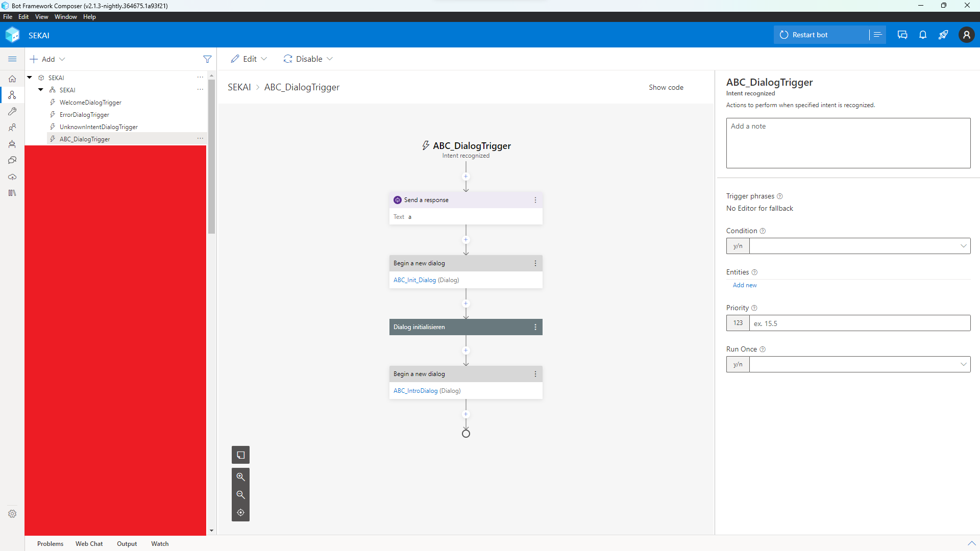Screen dimensions: 980x551
Task: Open the Publish cloud icon in sidebar
Action: 12,177
